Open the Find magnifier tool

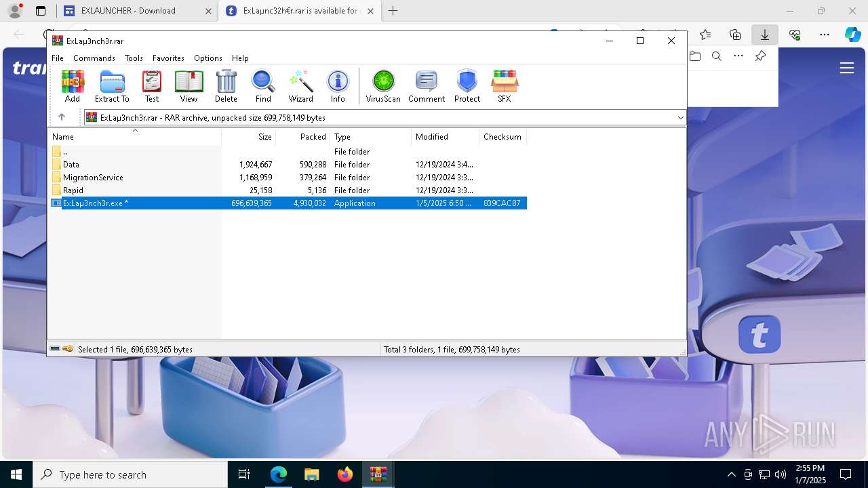263,86
